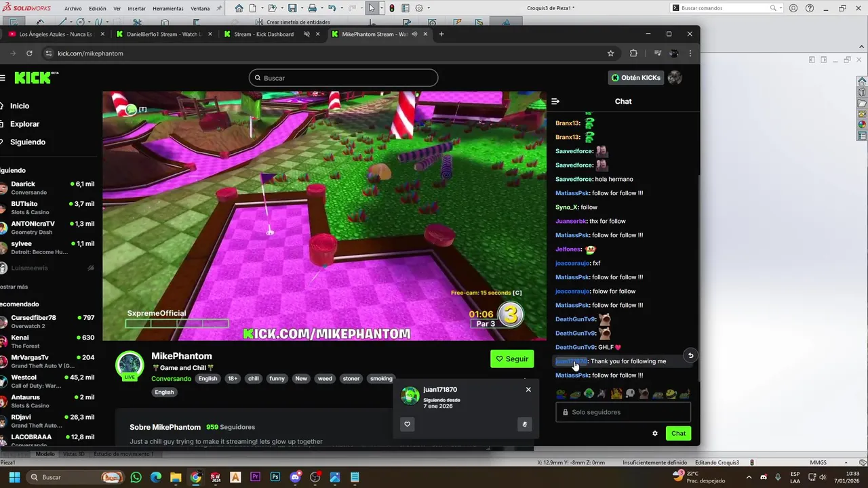Viewport: 868px width, 488px height.
Task: Open chat settings gear icon
Action: pos(655,434)
